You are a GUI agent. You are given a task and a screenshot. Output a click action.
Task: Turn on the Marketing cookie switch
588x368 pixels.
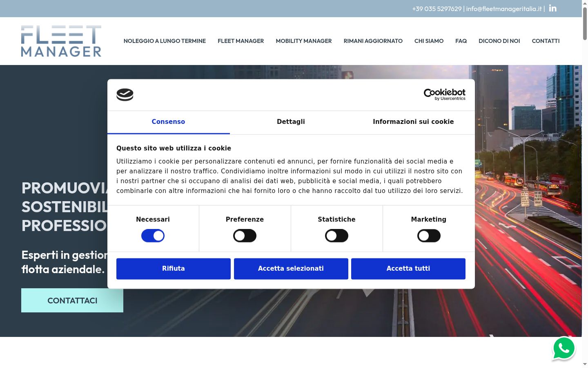(x=429, y=236)
